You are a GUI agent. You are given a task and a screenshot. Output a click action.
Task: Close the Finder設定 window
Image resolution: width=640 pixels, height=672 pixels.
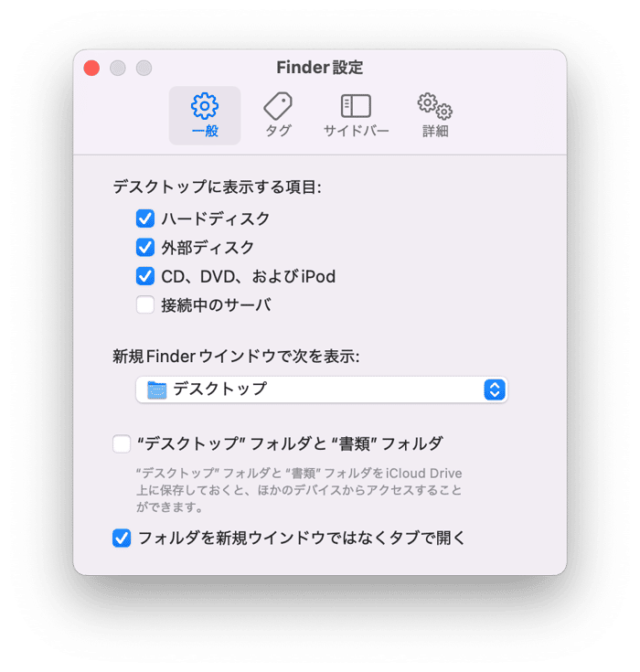tap(91, 68)
